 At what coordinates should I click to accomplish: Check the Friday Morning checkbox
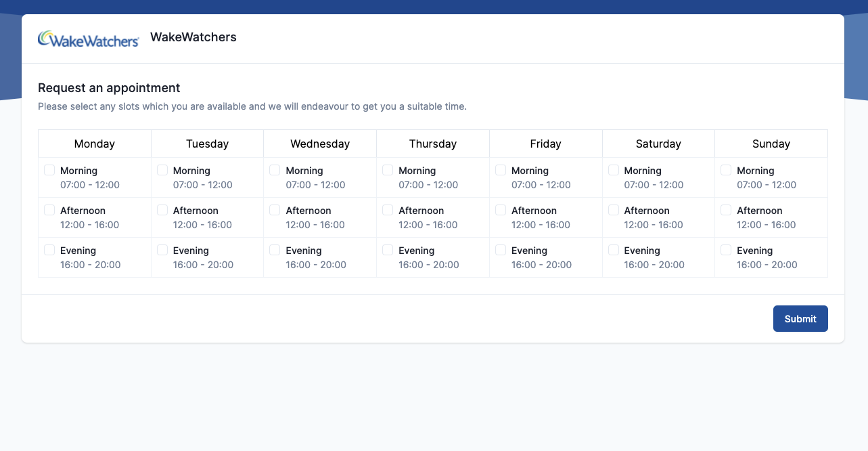(501, 170)
